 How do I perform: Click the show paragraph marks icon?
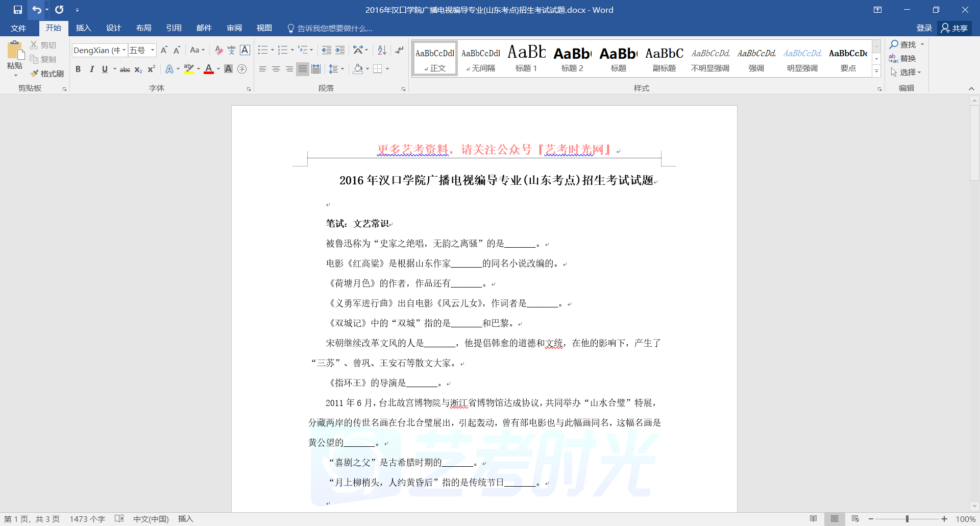pyautogui.click(x=400, y=50)
